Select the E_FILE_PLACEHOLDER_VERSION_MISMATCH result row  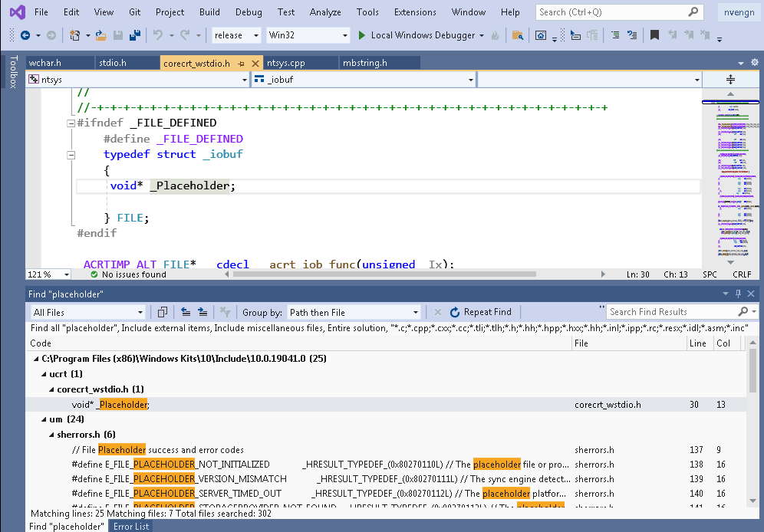coord(386,479)
